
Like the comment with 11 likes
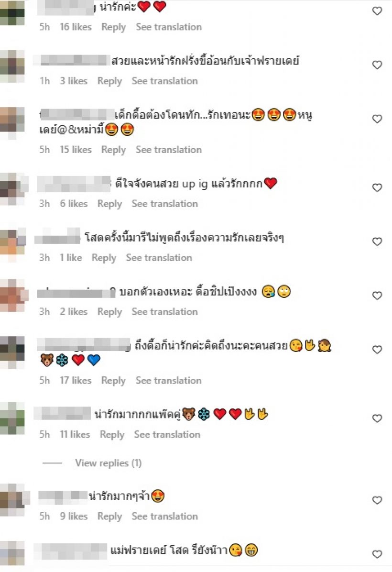point(377,418)
